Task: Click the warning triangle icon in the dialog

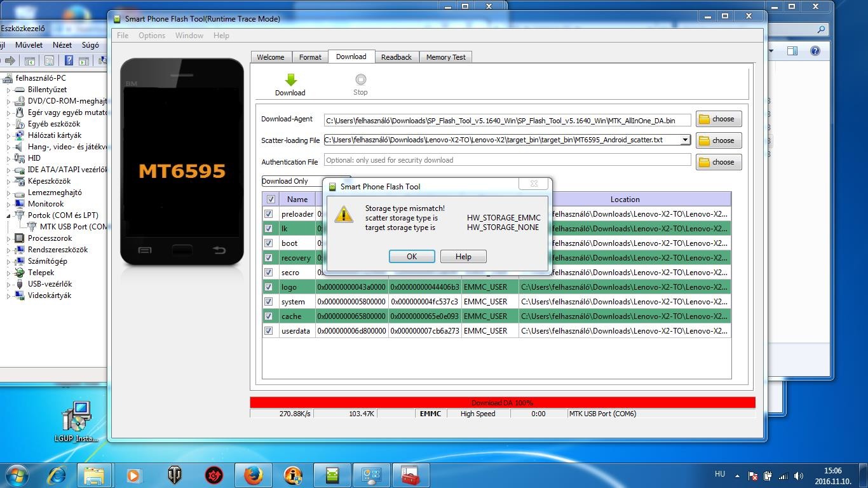Action: coord(344,214)
